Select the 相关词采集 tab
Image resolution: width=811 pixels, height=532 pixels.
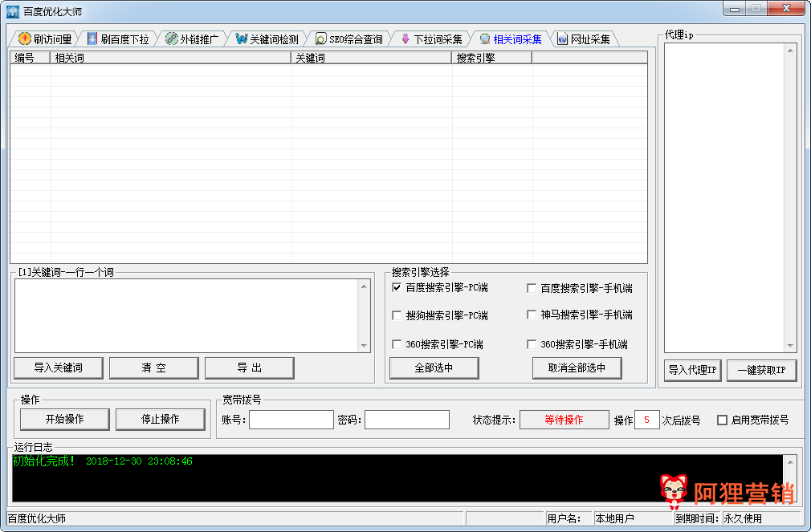pyautogui.click(x=511, y=39)
